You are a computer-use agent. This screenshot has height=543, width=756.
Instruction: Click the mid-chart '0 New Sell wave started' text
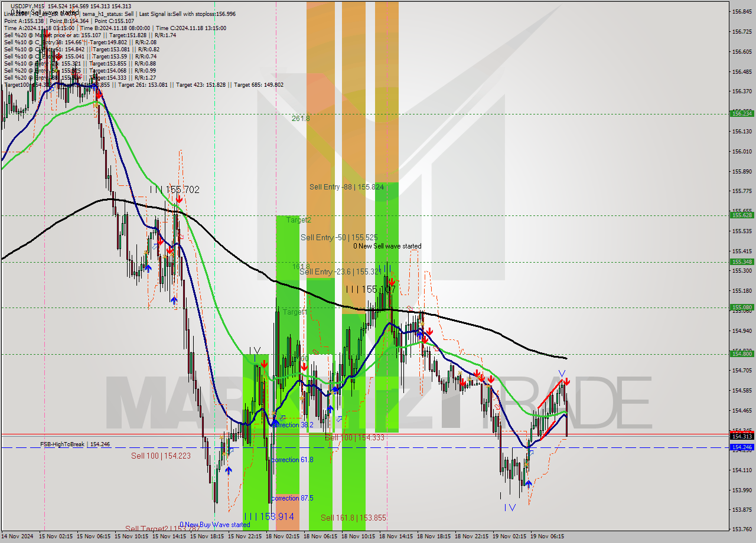coord(387,246)
